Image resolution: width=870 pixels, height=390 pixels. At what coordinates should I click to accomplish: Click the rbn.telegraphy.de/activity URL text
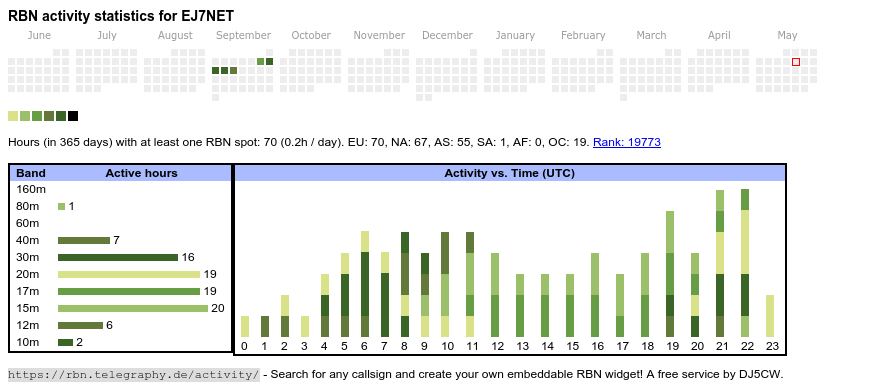134,374
